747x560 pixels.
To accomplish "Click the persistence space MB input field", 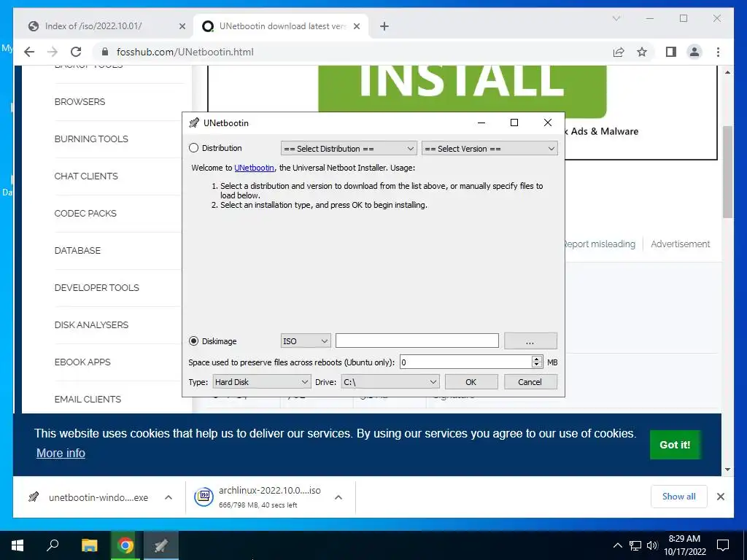I will click(x=465, y=362).
